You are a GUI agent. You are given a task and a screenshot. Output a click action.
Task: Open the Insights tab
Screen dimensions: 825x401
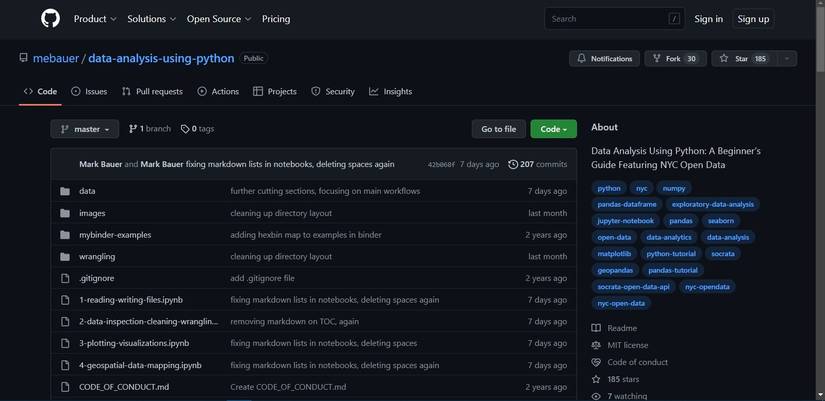coord(390,92)
